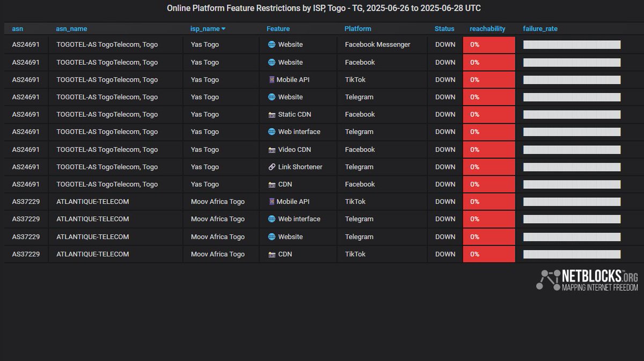The height and width of the screenshot is (361, 644).
Task: Click the globe icon in Yas Togo Website Telegram row
Action: [272, 97]
